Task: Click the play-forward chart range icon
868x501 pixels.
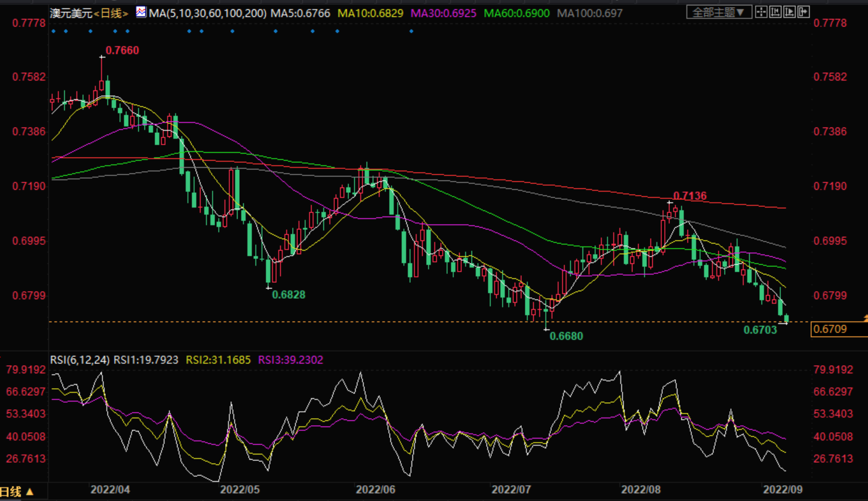Action: [789, 12]
